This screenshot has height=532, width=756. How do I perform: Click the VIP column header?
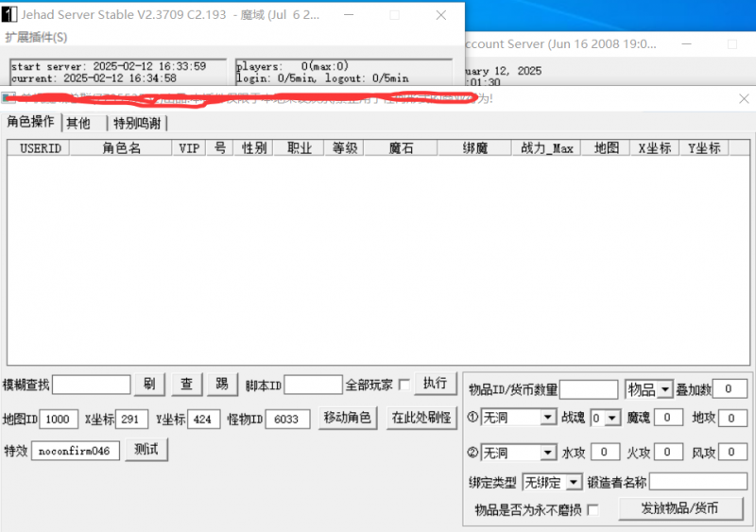point(189,148)
